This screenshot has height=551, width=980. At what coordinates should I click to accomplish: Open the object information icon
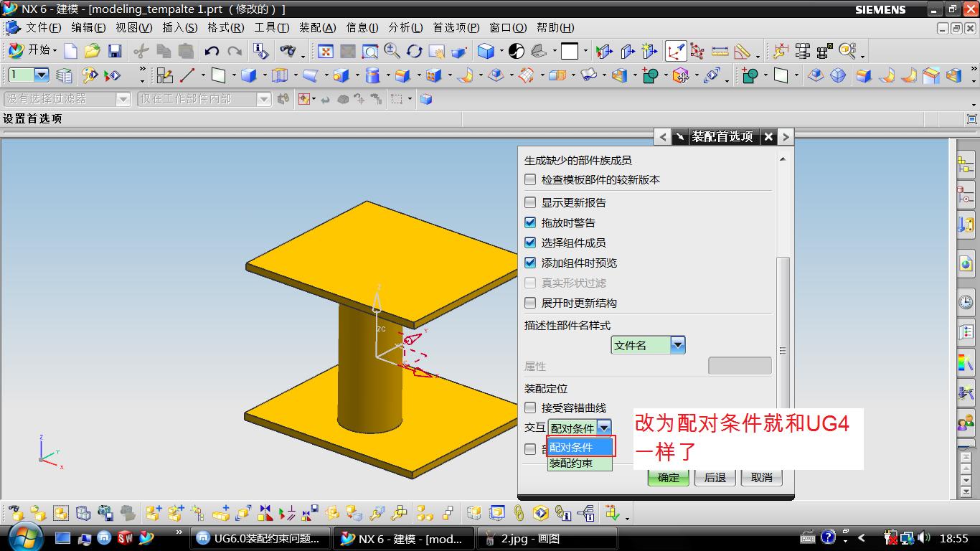click(x=261, y=51)
